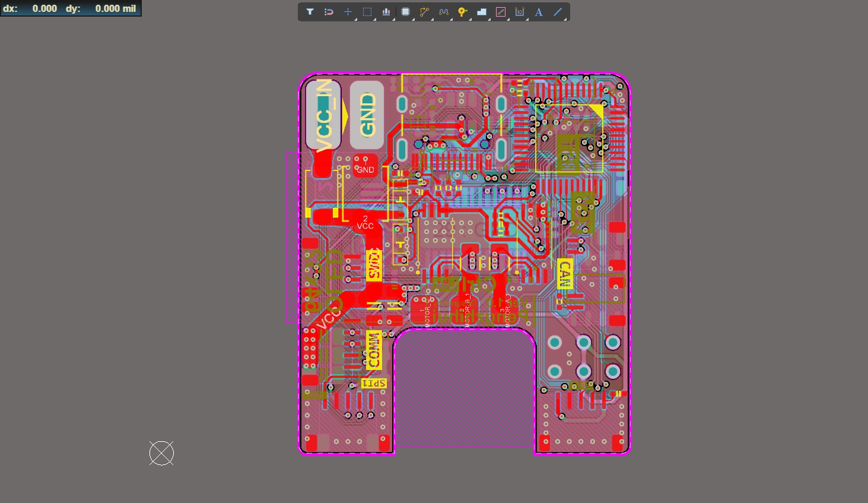The width and height of the screenshot is (868, 503).
Task: Activate the dashed rectangle selection tool
Action: click(x=367, y=12)
